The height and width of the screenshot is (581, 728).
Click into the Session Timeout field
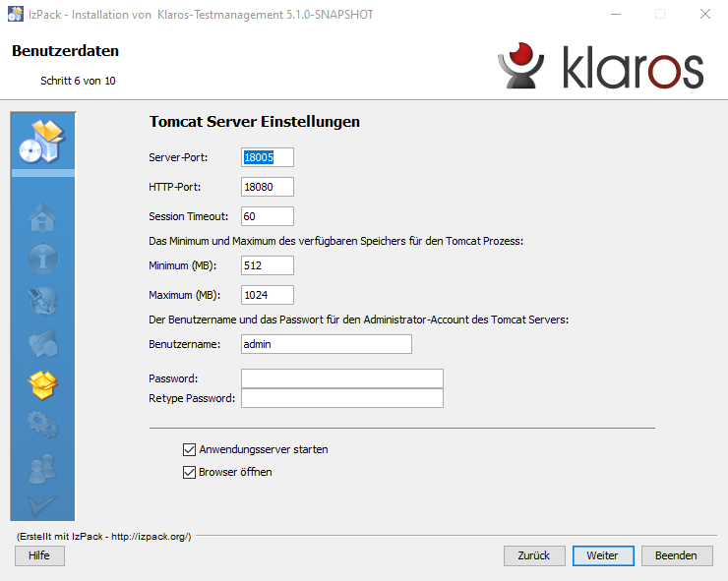point(268,216)
